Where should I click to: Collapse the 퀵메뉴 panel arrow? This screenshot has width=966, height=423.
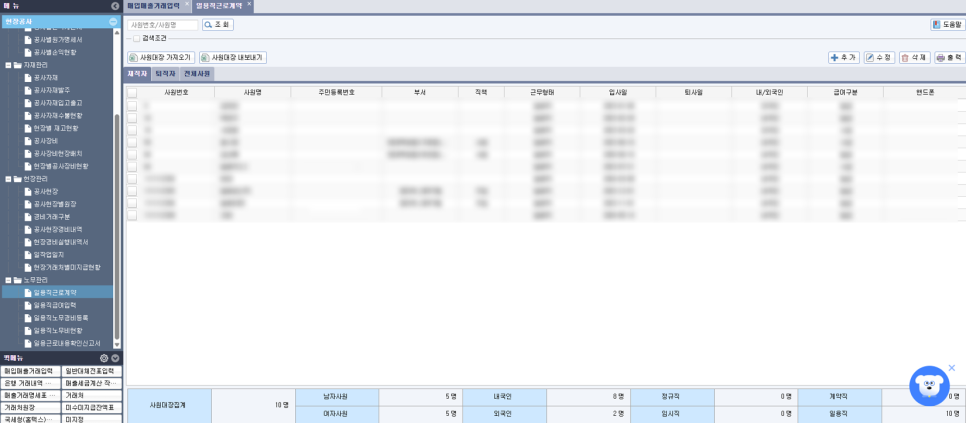[x=115, y=358]
